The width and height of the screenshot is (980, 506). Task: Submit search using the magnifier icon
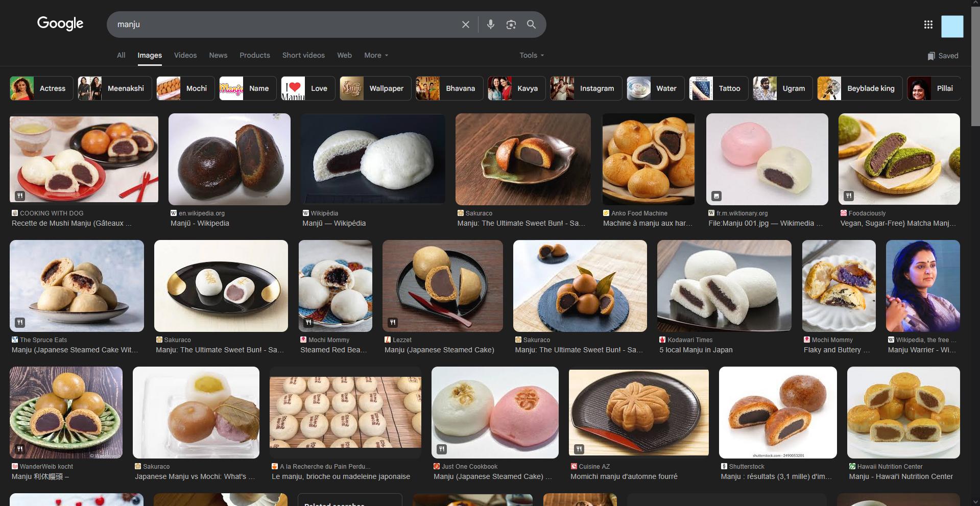click(x=531, y=25)
